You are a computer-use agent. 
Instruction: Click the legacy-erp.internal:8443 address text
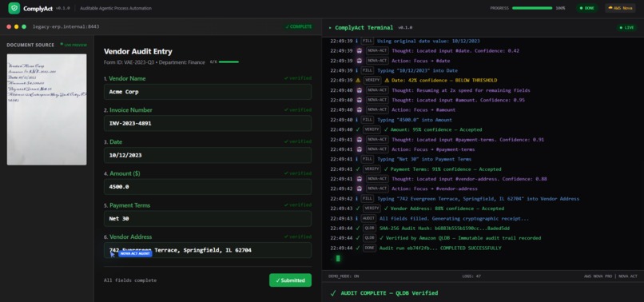(x=66, y=26)
